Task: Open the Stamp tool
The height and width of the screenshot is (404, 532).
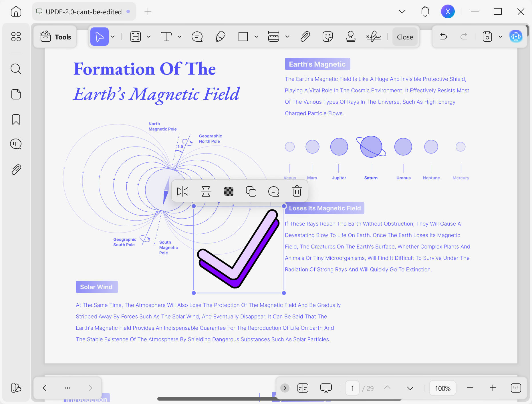Action: click(351, 37)
